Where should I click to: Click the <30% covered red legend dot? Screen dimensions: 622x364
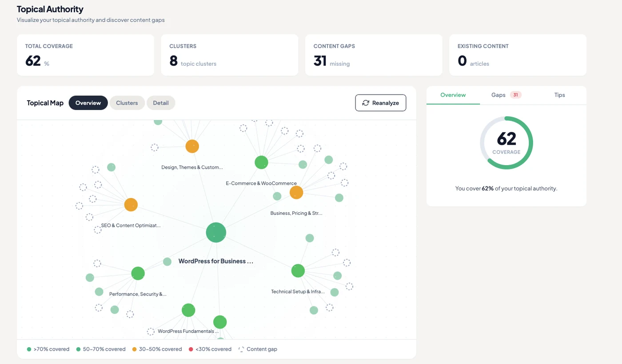click(191, 349)
